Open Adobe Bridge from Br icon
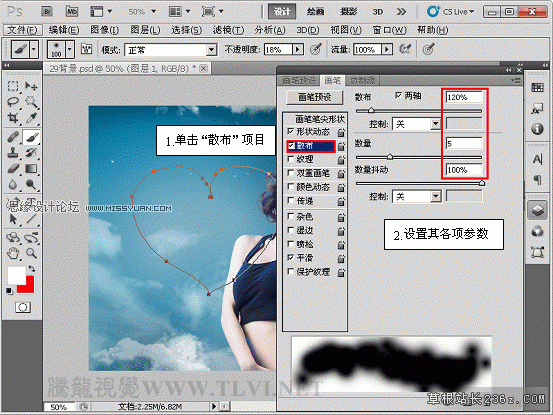This screenshot has height=415, width=553. point(47,12)
